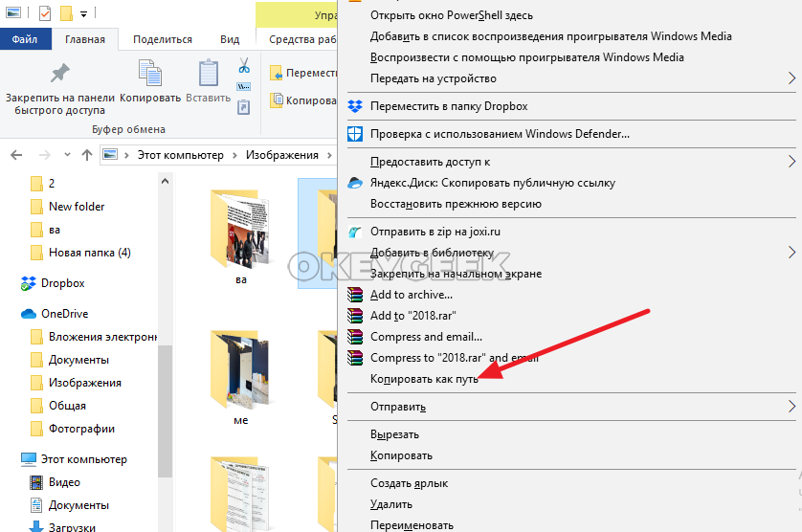The height and width of the screenshot is (532, 802).
Task: Click the WinRAR icon beside Add to archive
Action: 355,295
